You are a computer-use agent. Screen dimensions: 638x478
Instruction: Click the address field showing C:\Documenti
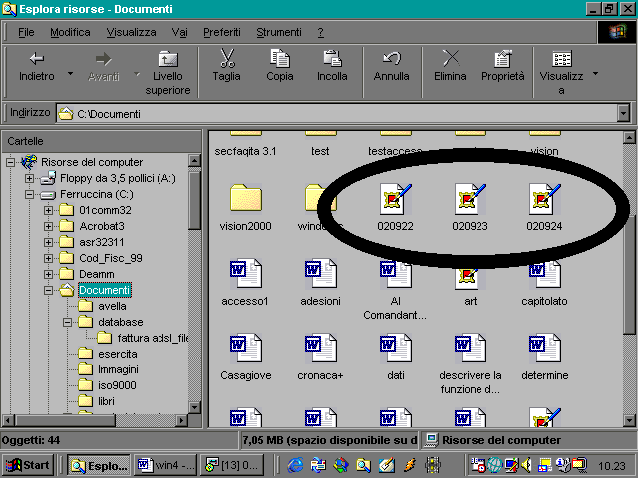337,113
